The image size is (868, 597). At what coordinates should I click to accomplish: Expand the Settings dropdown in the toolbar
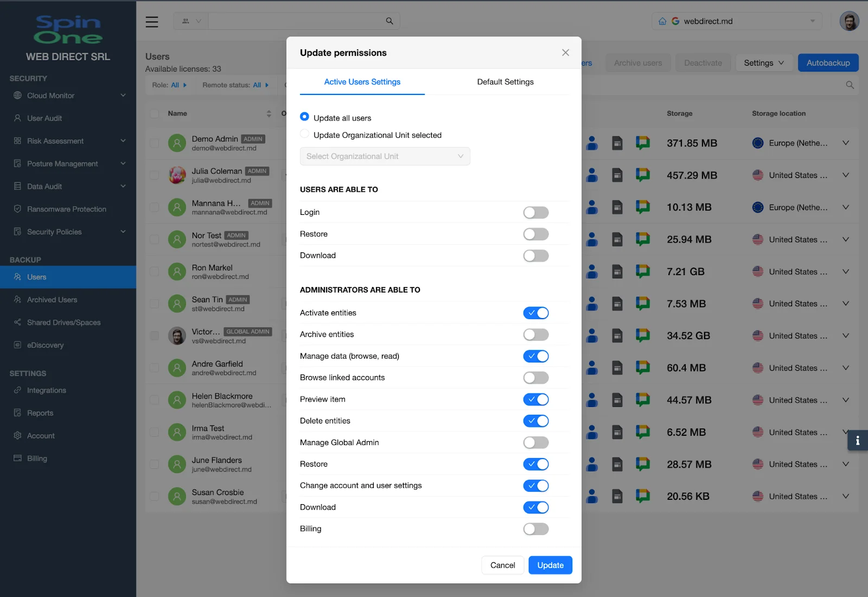[x=763, y=62]
